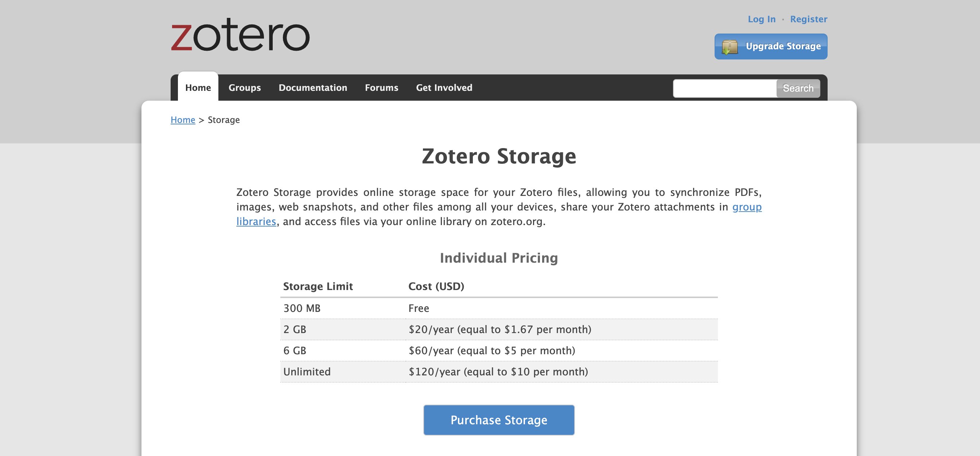The width and height of the screenshot is (980, 456).
Task: Open the Groups navigation tab
Action: click(x=245, y=88)
